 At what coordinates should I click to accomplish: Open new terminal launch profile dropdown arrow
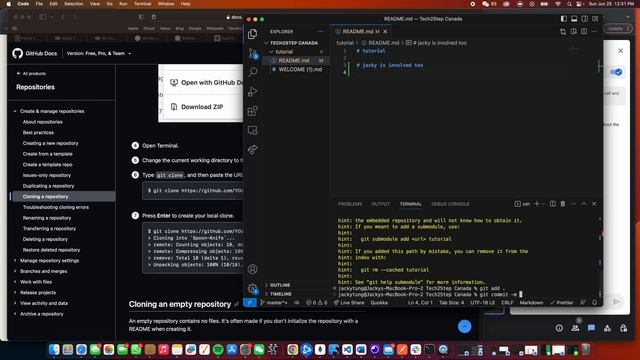coord(543,204)
